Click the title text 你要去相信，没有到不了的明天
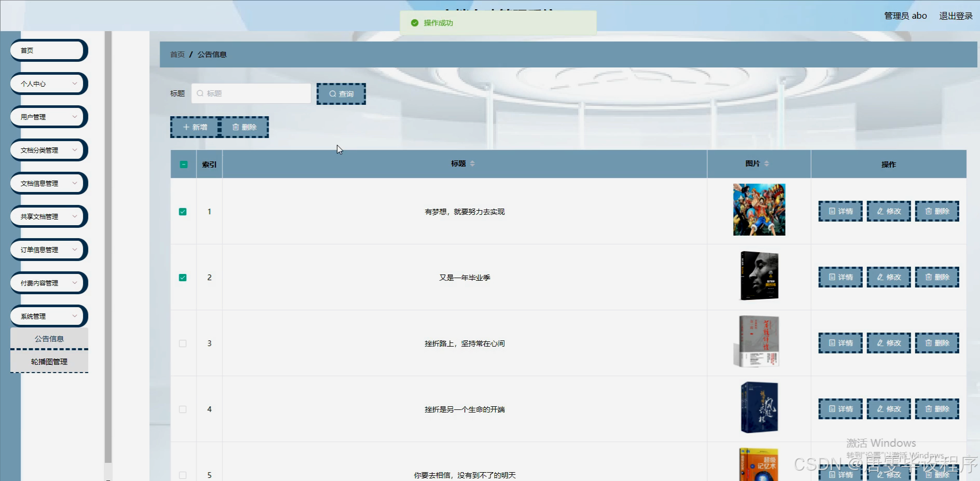 (x=465, y=475)
